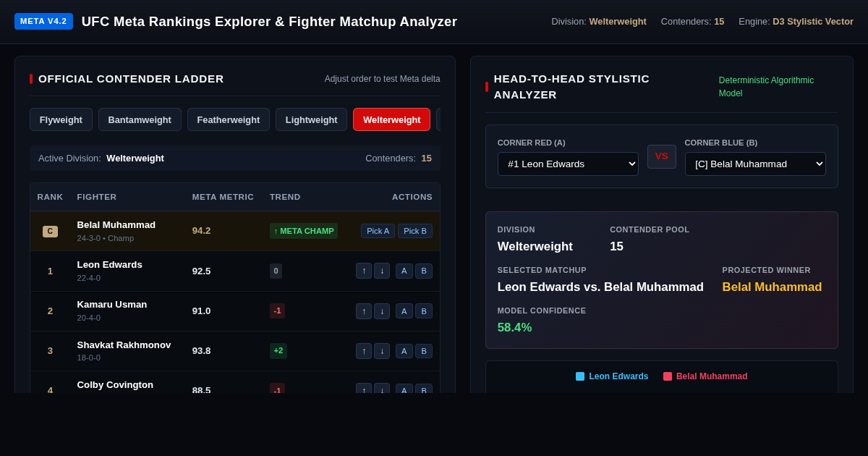
Task: Click Kamaru Usman's 91.0 meta metric
Action: pyautogui.click(x=202, y=311)
